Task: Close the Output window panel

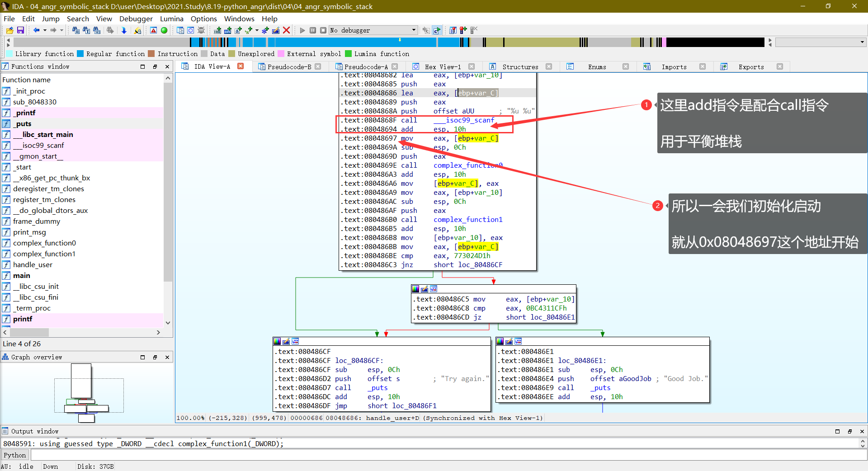Action: [x=862, y=431]
